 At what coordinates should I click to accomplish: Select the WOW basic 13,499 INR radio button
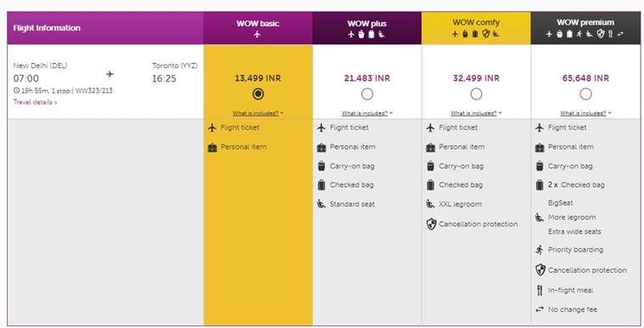click(258, 94)
